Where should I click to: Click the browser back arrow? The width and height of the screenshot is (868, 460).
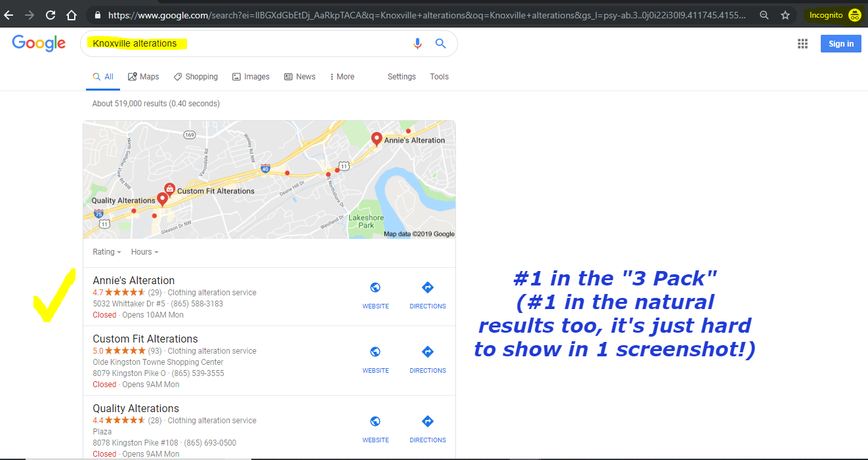click(9, 14)
